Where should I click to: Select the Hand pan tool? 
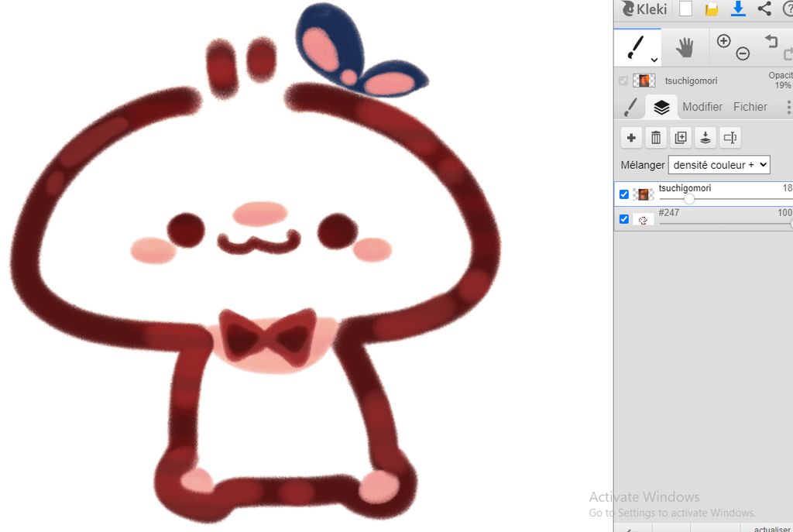coord(685,47)
